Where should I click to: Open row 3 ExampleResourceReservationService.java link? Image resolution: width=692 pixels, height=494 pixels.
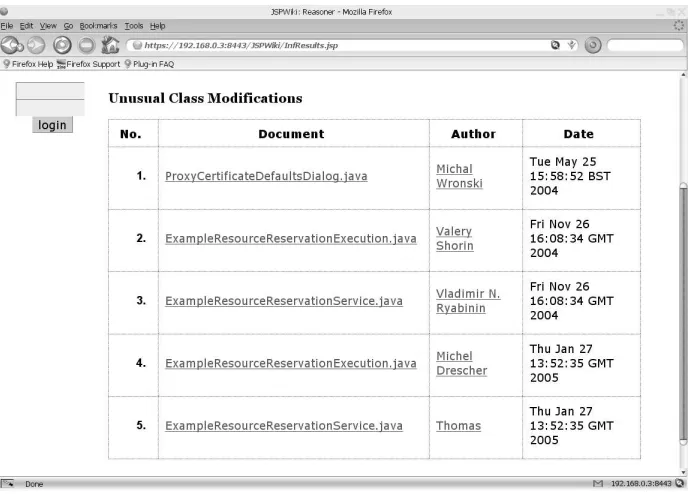click(x=284, y=301)
